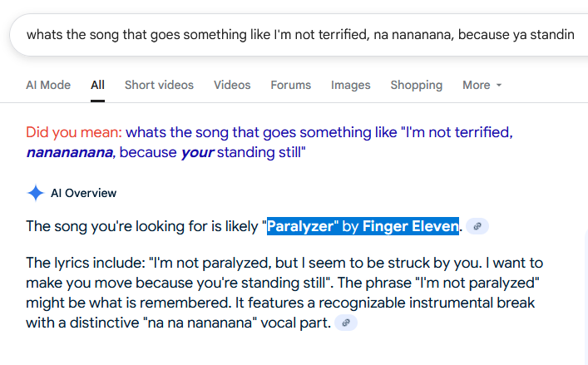Click the bold "your" word in suggestion
The image size is (588, 365).
tap(197, 153)
